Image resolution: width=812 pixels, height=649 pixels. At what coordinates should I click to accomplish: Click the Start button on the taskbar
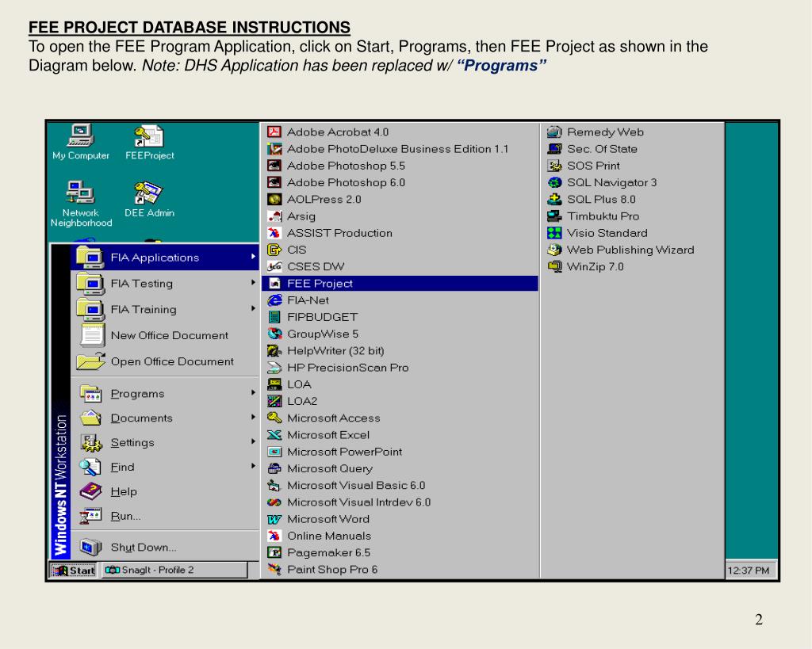(73, 570)
